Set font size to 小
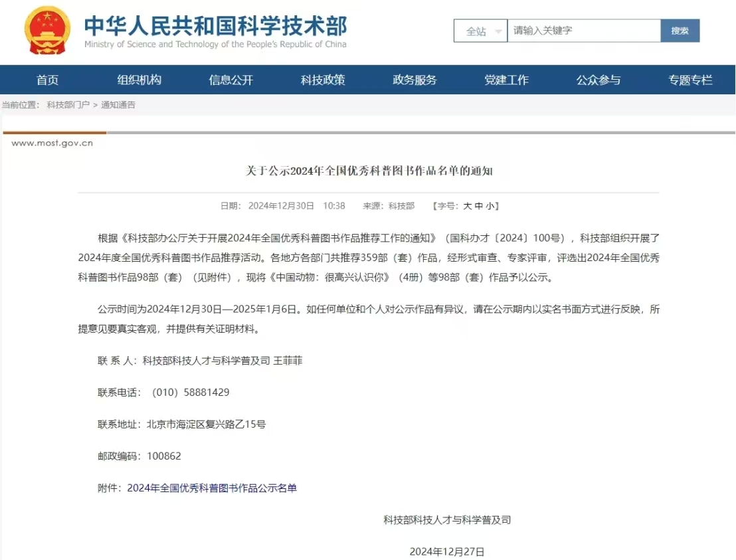 (489, 206)
